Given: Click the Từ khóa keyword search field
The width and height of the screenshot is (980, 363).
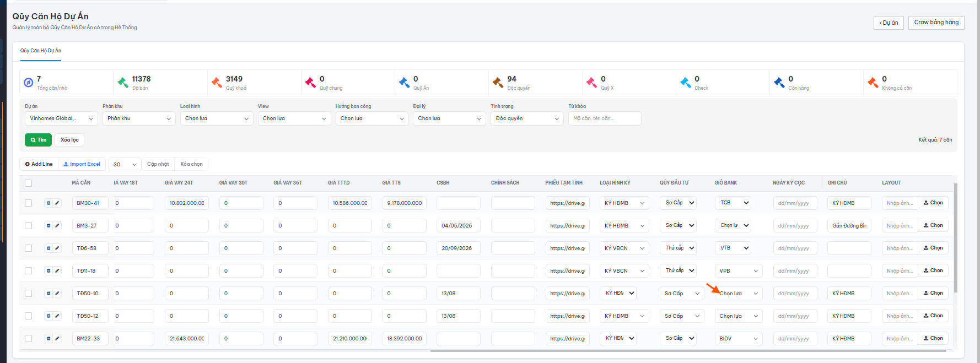Looking at the screenshot, I should pos(605,118).
